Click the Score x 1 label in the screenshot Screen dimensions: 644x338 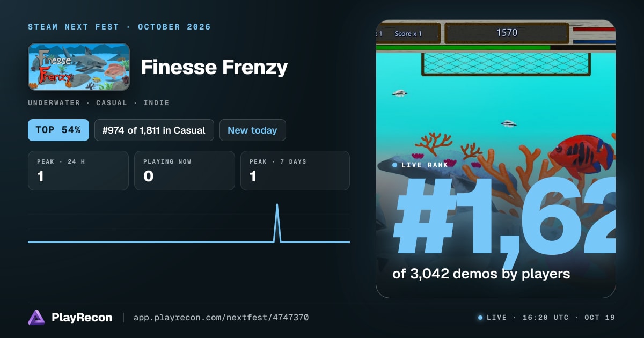click(x=408, y=33)
